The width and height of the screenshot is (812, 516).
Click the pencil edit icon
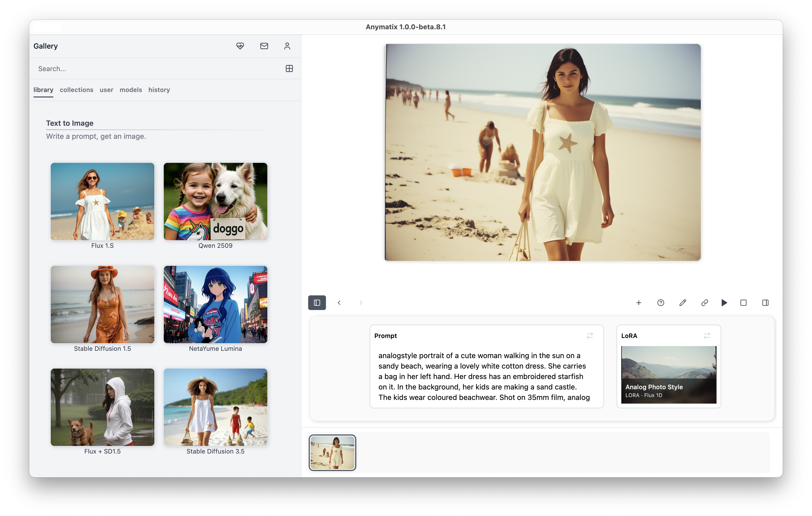[683, 303]
